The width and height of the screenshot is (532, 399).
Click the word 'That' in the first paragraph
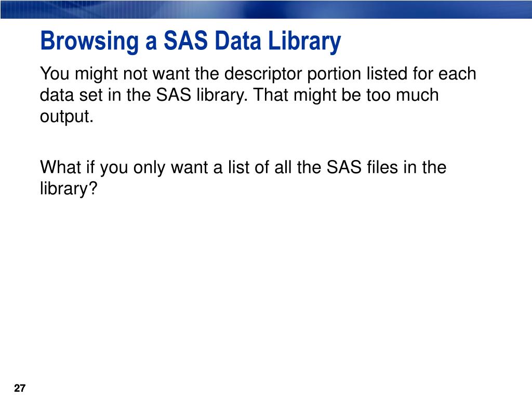(x=270, y=95)
